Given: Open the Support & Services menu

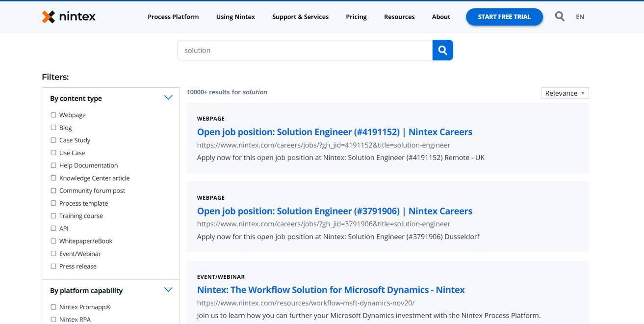Looking at the screenshot, I should coord(300,17).
